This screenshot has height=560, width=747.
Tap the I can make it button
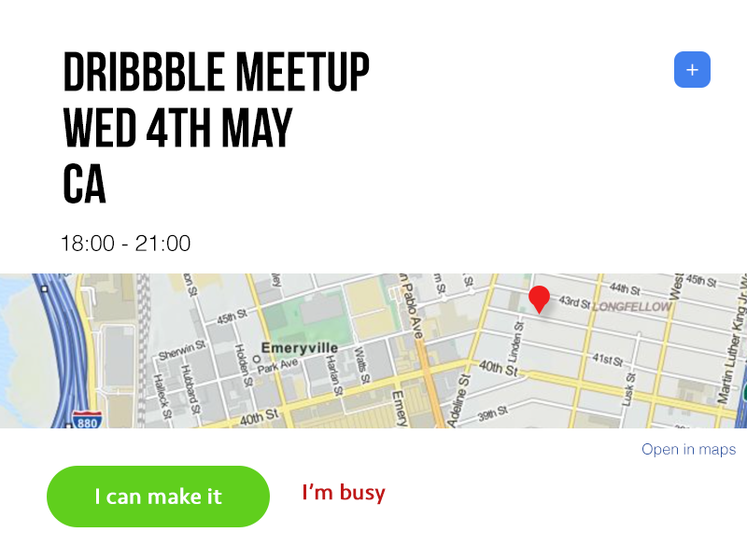coord(158,497)
